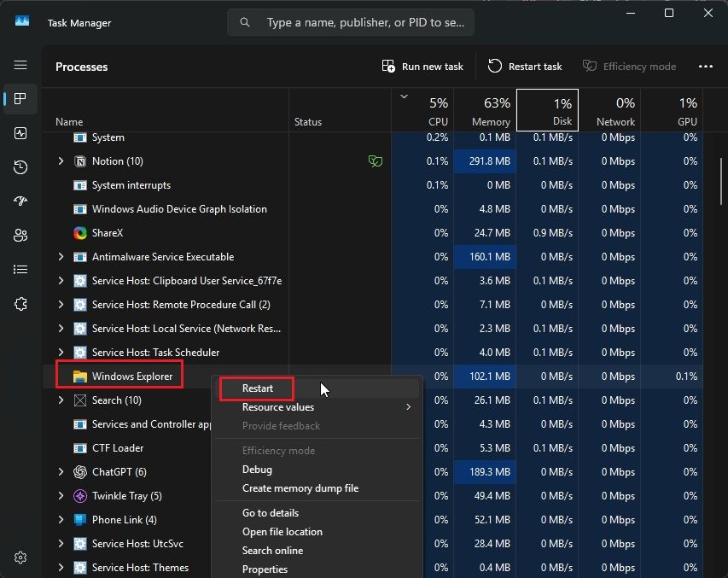728x578 pixels.
Task: Expand Service Host: Local Service group
Action: pos(61,329)
